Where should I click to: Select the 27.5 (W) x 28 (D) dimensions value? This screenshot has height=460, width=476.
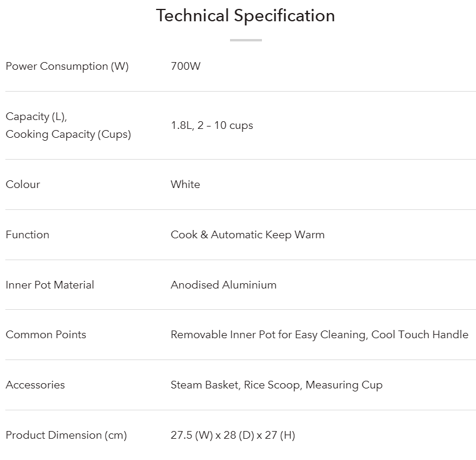(232, 435)
